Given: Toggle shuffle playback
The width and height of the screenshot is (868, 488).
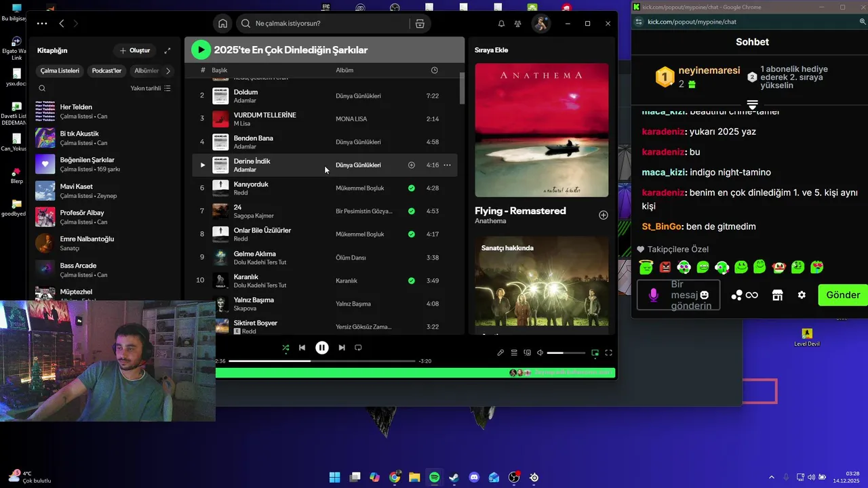Looking at the screenshot, I should pyautogui.click(x=285, y=348).
